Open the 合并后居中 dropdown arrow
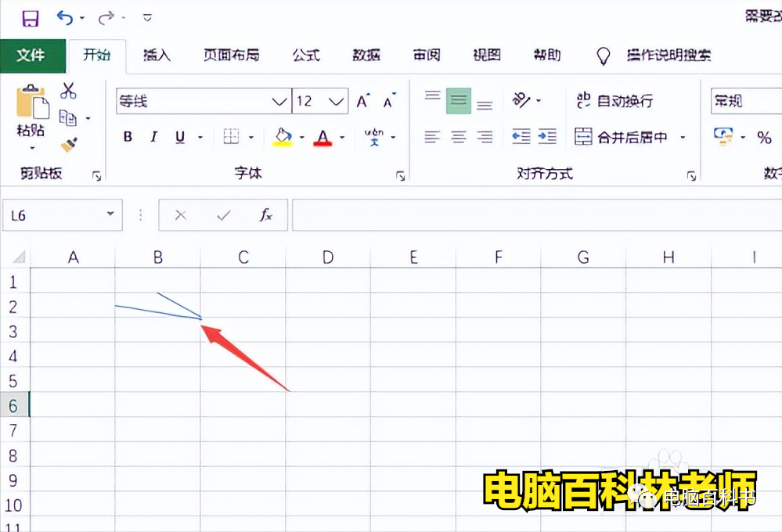This screenshot has height=532, width=782. click(683, 137)
